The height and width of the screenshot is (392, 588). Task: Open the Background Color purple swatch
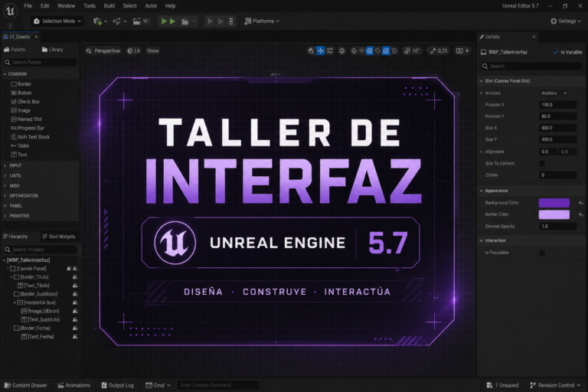click(554, 203)
